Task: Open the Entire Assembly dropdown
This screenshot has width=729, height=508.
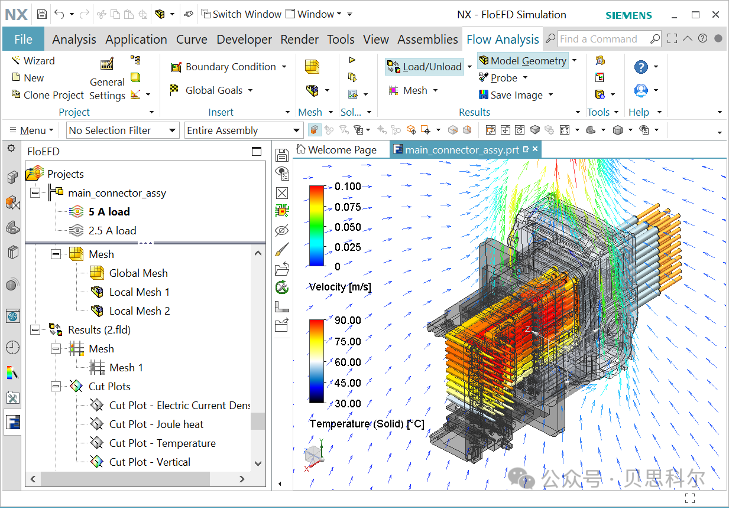Action: coord(243,130)
